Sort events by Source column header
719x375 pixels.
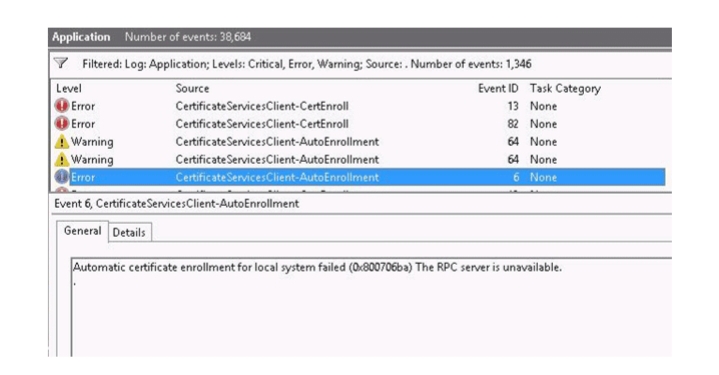[192, 88]
